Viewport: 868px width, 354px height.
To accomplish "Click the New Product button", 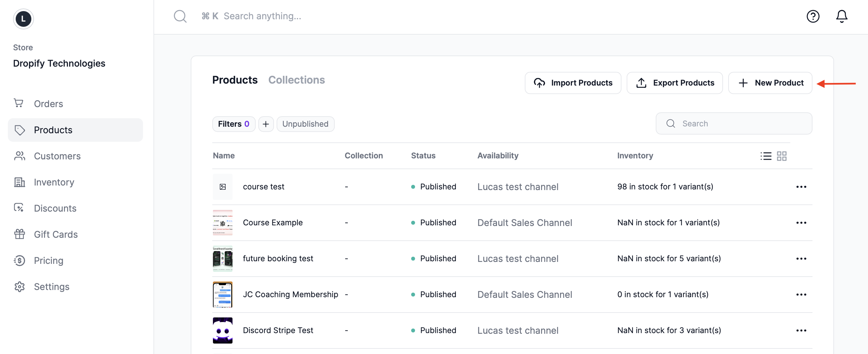I will coord(770,83).
